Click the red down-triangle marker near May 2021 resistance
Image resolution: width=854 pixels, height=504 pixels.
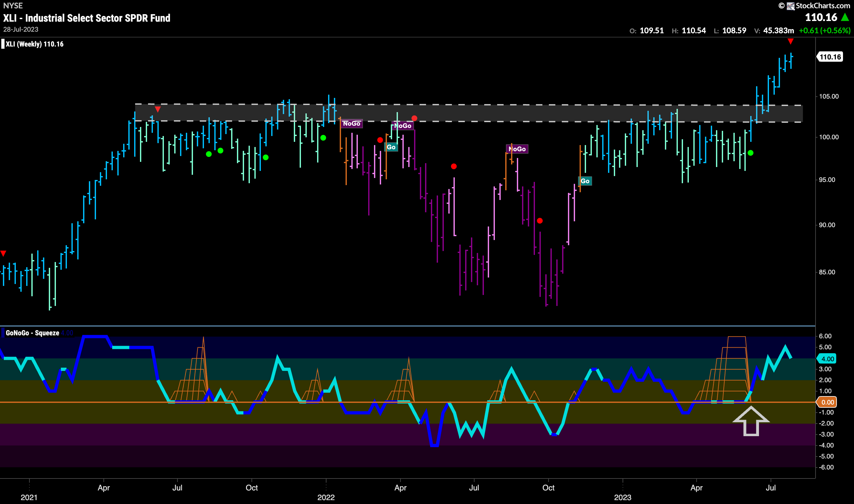tap(158, 109)
